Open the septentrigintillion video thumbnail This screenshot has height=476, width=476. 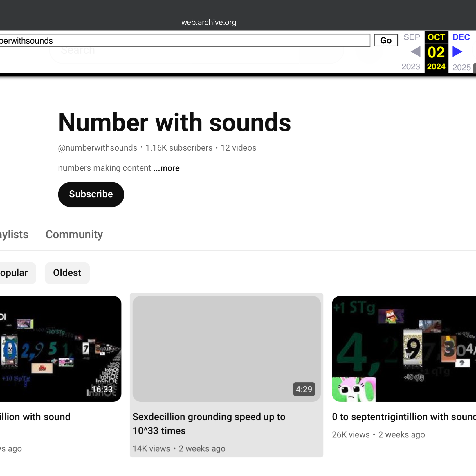[x=404, y=349]
